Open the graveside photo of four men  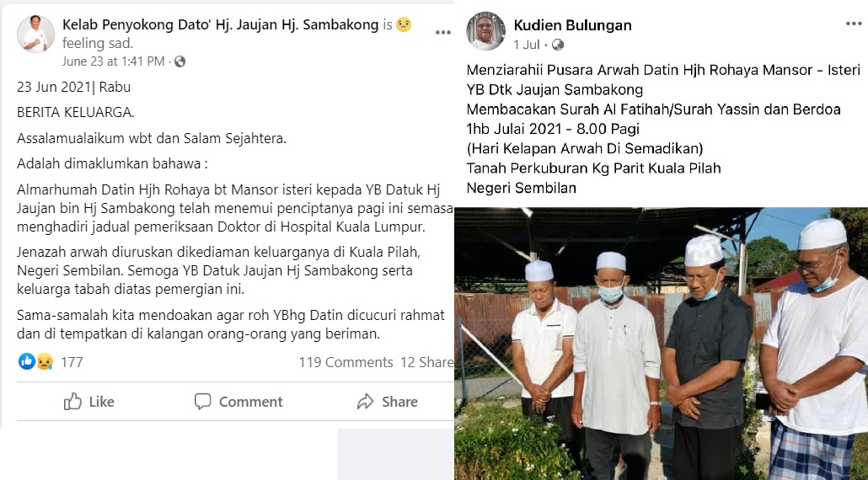pos(661,344)
